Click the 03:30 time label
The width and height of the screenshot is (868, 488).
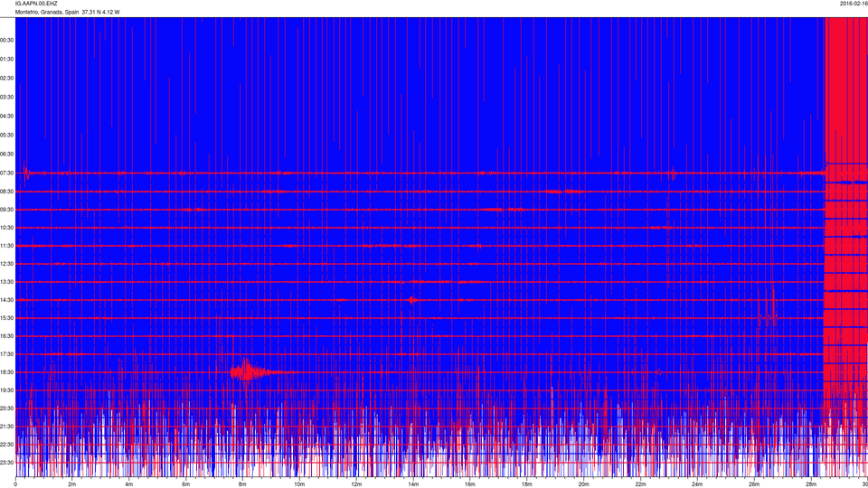tap(6, 97)
